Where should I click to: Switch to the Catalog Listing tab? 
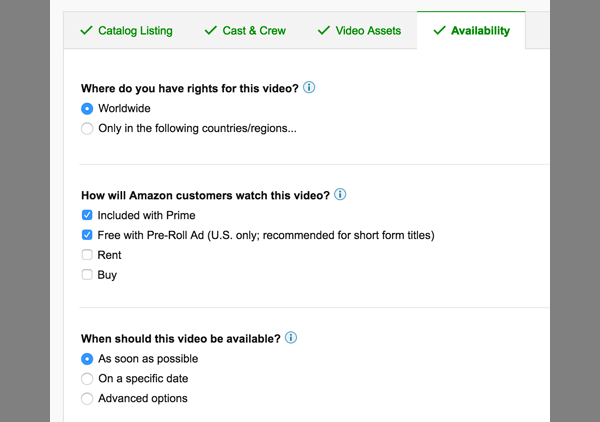point(126,31)
